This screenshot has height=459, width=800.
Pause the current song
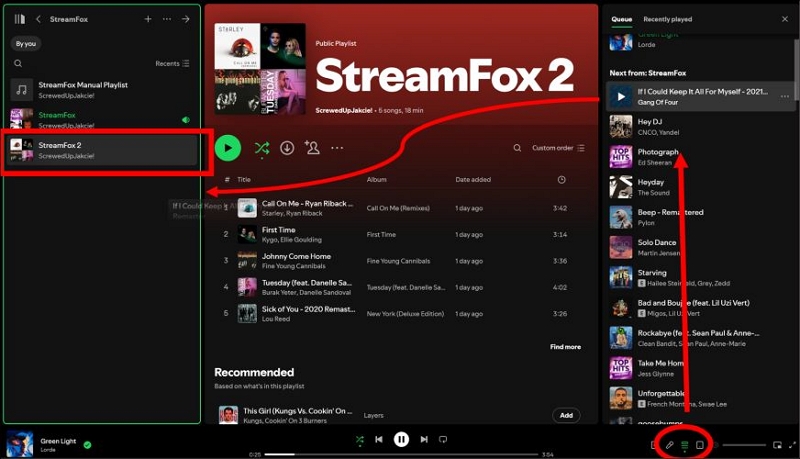[402, 439]
